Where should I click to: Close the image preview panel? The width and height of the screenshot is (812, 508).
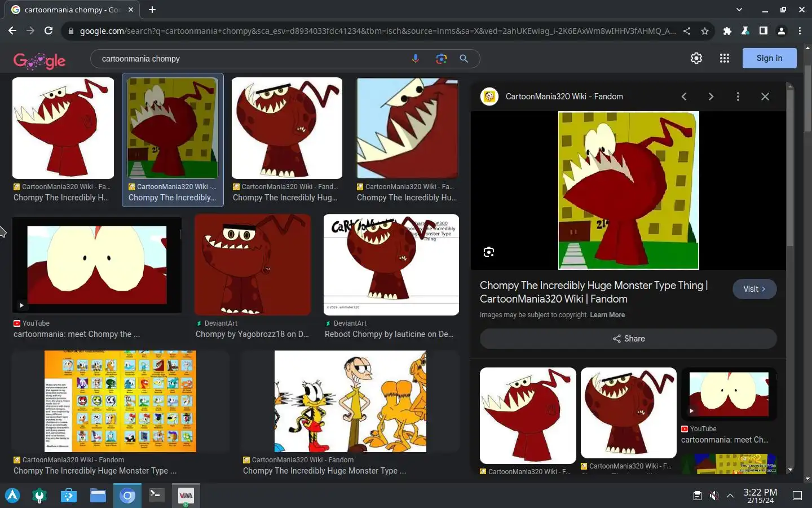[x=765, y=97]
